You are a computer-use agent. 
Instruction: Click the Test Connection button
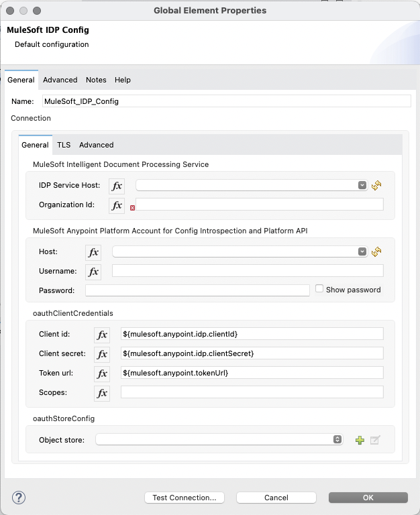[x=184, y=498]
